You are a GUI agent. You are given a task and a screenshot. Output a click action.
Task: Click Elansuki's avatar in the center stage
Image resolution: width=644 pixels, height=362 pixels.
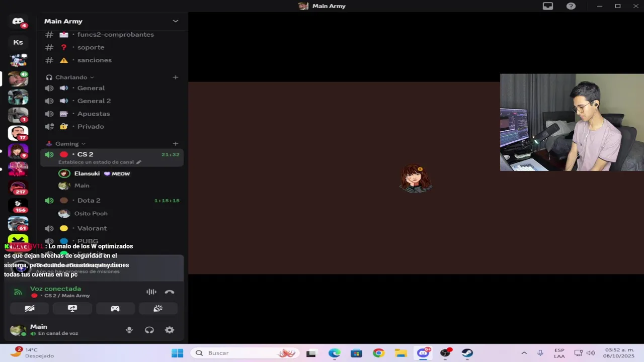416,178
